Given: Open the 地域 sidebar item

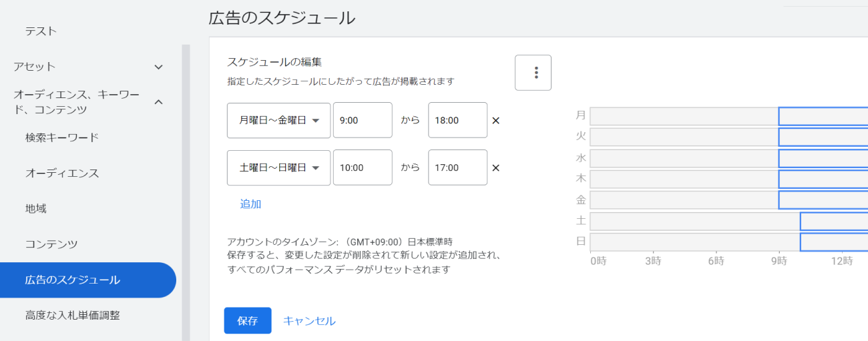Looking at the screenshot, I should tap(36, 208).
